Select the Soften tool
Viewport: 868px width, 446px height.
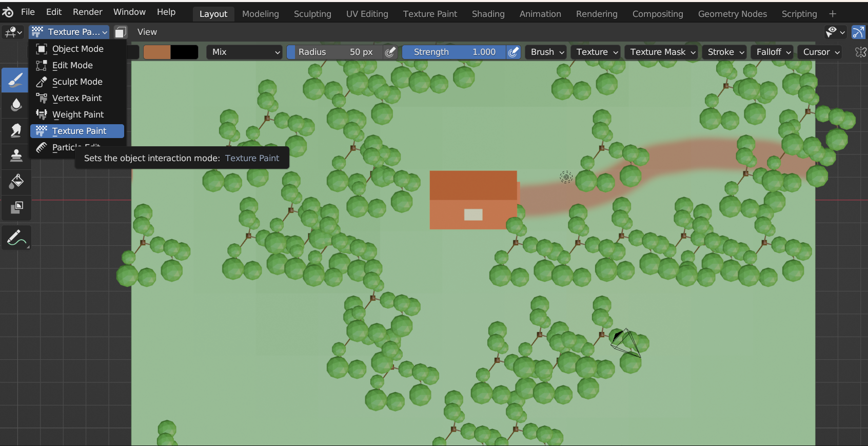(x=15, y=105)
